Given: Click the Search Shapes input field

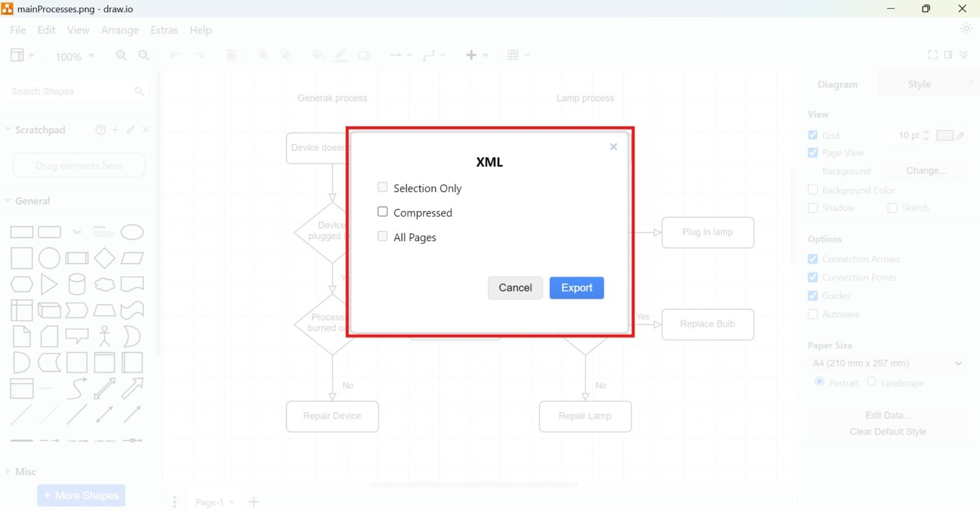Looking at the screenshot, I should coord(70,91).
